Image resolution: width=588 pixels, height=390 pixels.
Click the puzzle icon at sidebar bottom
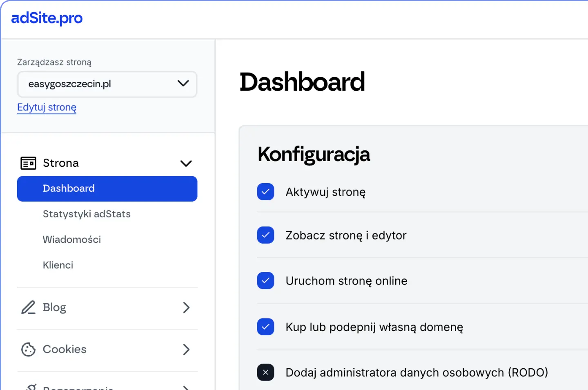[x=28, y=386]
